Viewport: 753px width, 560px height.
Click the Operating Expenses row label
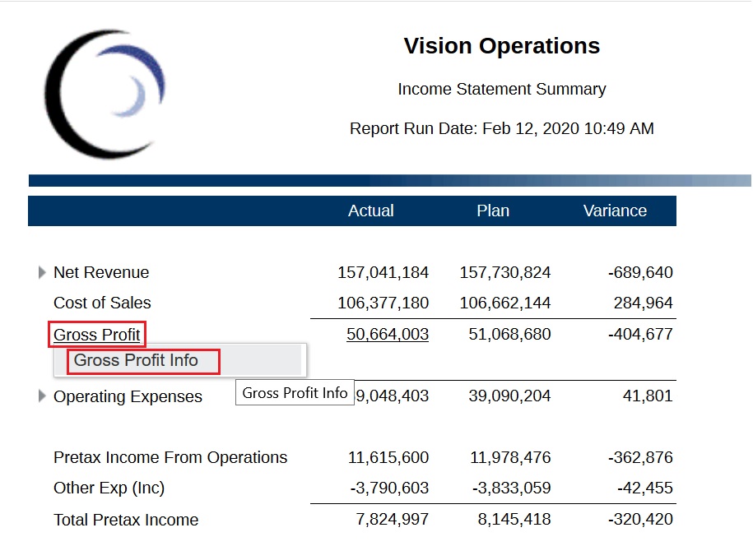tap(128, 396)
